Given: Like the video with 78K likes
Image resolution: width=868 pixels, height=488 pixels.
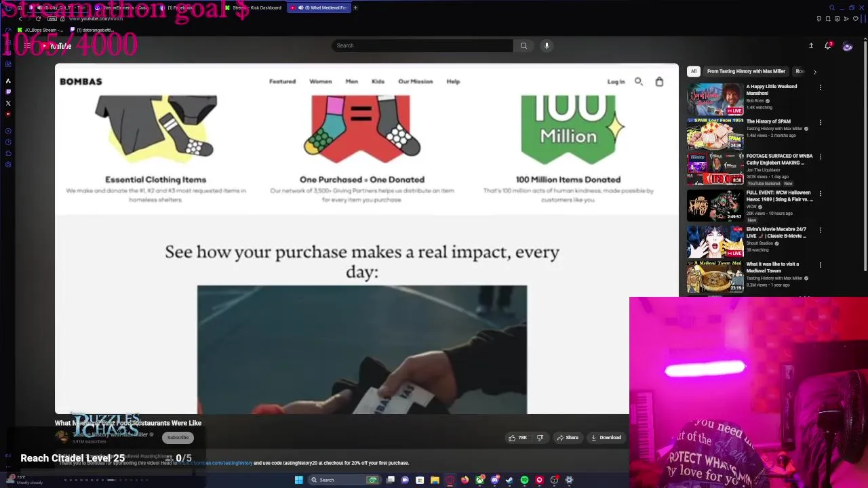Looking at the screenshot, I should 518,438.
